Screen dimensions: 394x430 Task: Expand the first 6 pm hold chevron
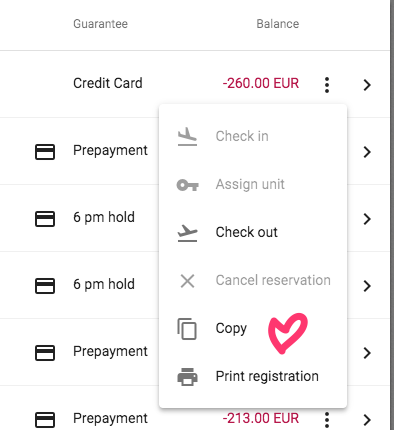pyautogui.click(x=367, y=219)
